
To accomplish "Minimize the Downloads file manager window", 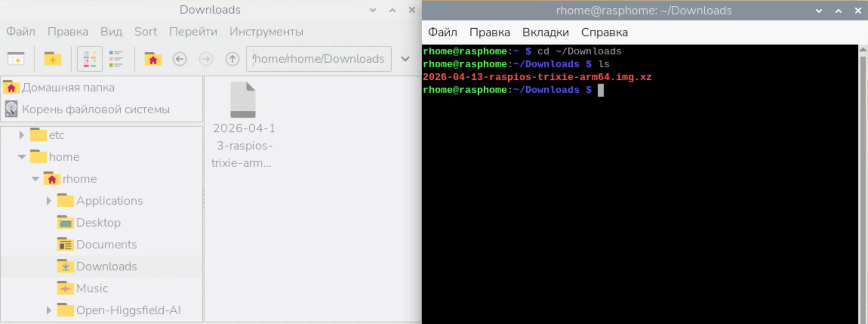I will tap(373, 10).
